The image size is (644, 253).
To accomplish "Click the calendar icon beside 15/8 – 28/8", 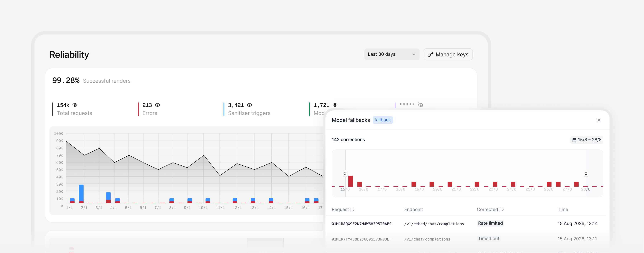I will (574, 140).
